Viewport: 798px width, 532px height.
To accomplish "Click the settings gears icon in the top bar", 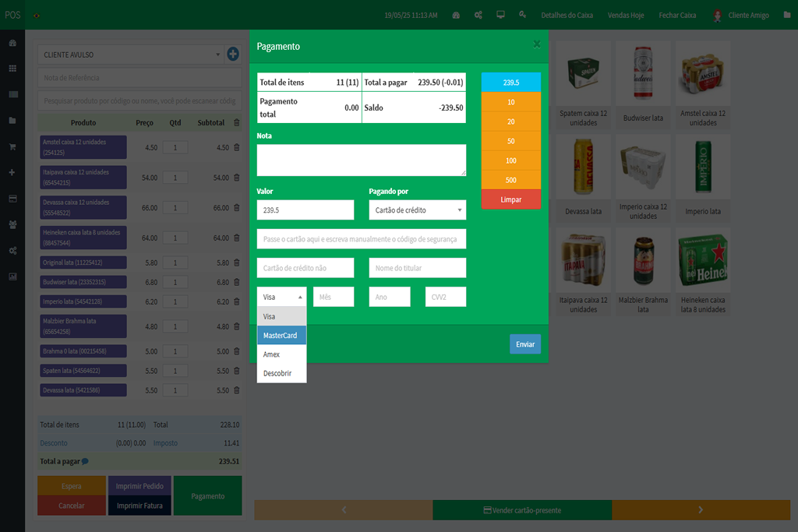I will 478,15.
